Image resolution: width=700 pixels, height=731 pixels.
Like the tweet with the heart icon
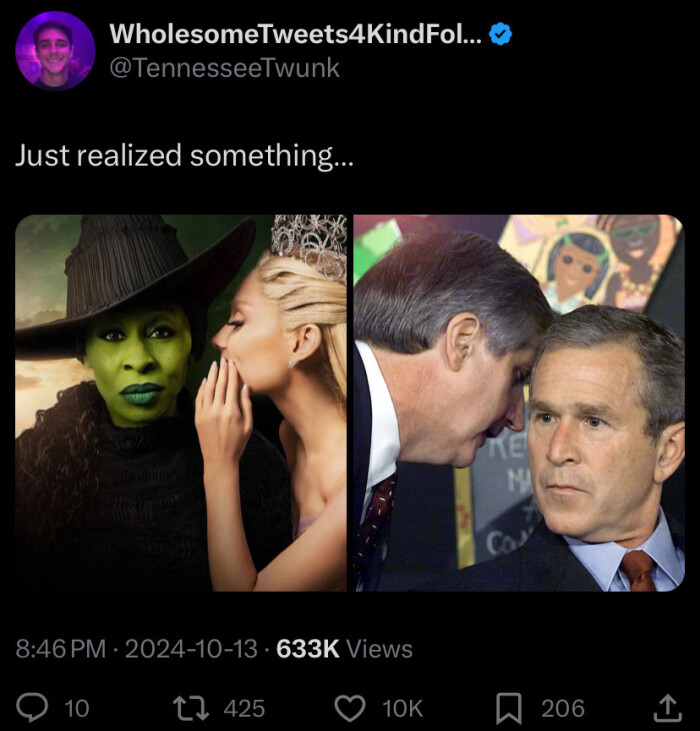348,708
